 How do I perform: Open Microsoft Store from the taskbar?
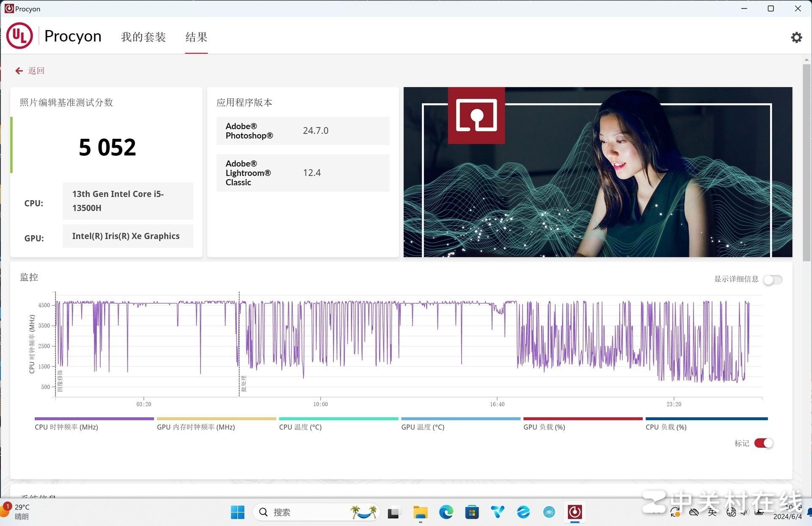click(x=471, y=512)
